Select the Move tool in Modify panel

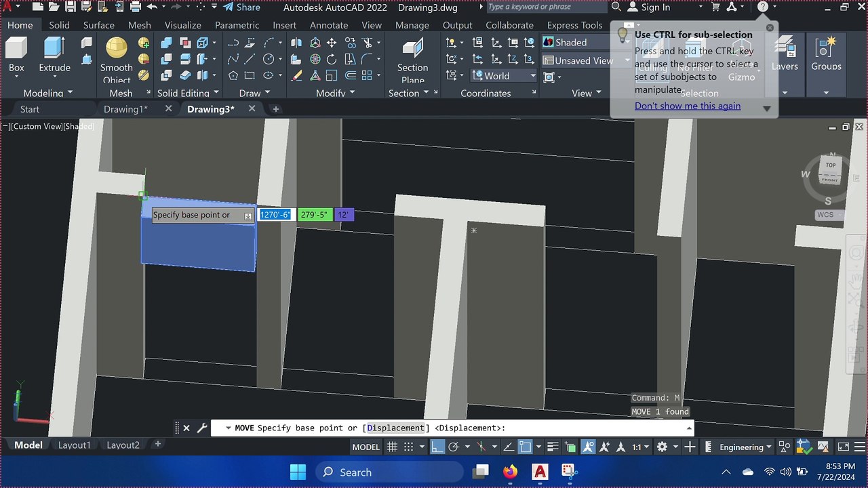[x=332, y=43]
